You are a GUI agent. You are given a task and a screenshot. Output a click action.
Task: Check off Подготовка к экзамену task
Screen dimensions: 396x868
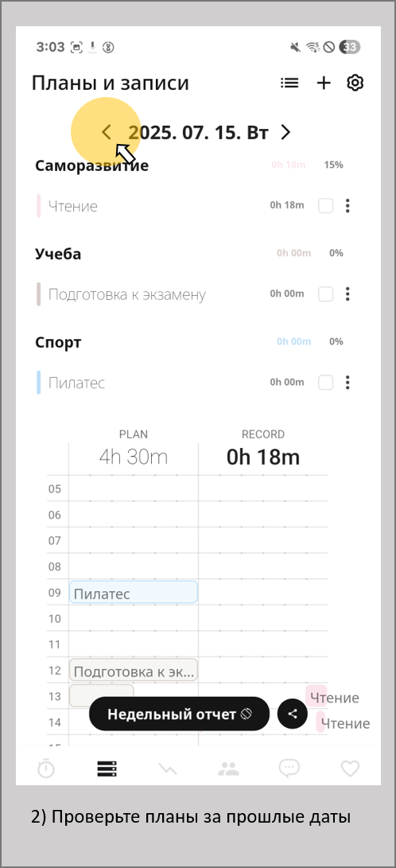(326, 294)
